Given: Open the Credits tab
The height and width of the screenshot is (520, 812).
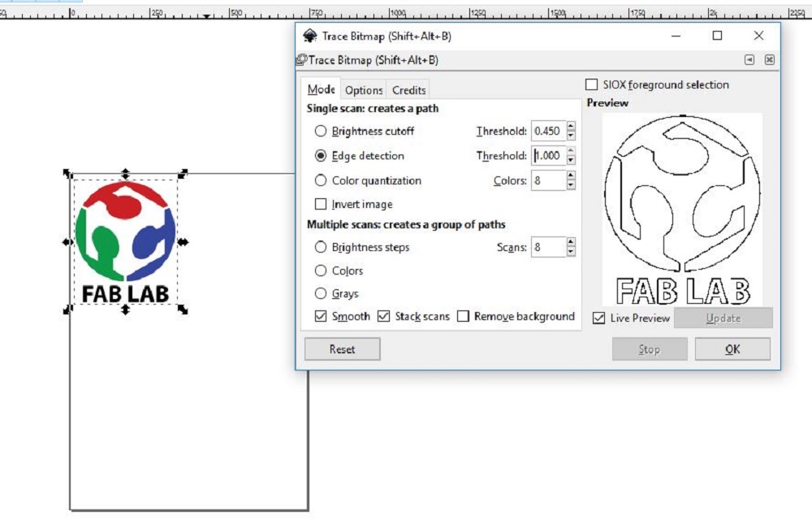Looking at the screenshot, I should [x=408, y=90].
